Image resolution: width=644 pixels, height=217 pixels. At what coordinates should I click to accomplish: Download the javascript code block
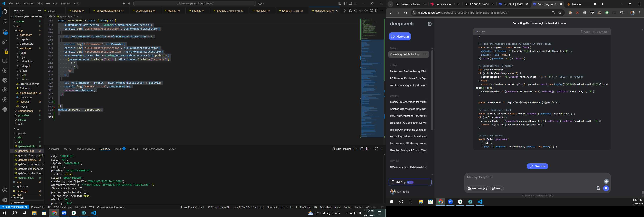(x=600, y=32)
